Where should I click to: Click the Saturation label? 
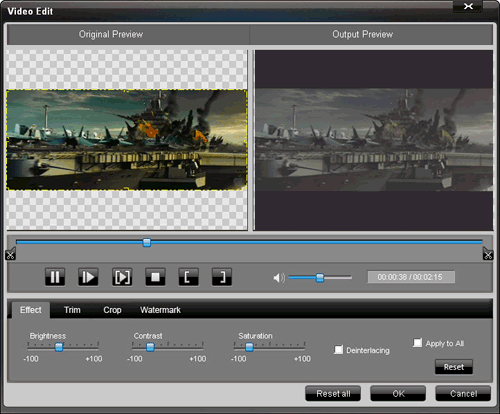[x=255, y=336]
